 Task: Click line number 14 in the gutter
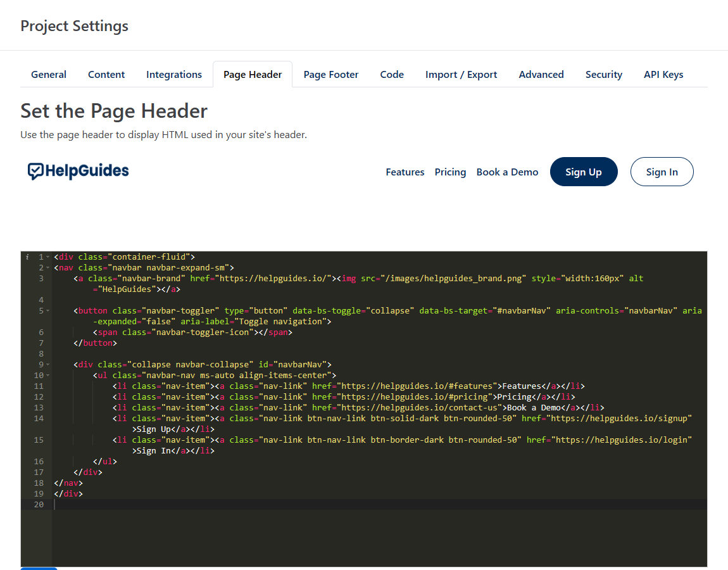click(x=39, y=419)
